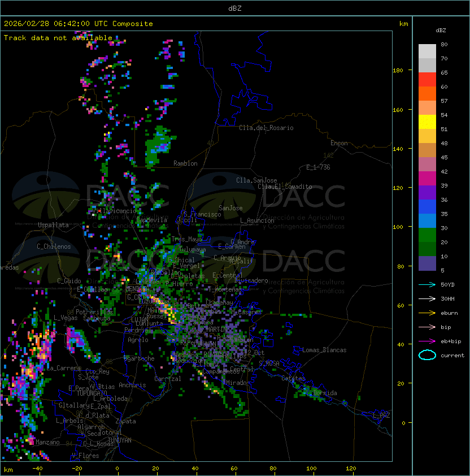The image size is (470, 476).
Task: Click the 'C_Guido' place label
Action: tap(69, 281)
